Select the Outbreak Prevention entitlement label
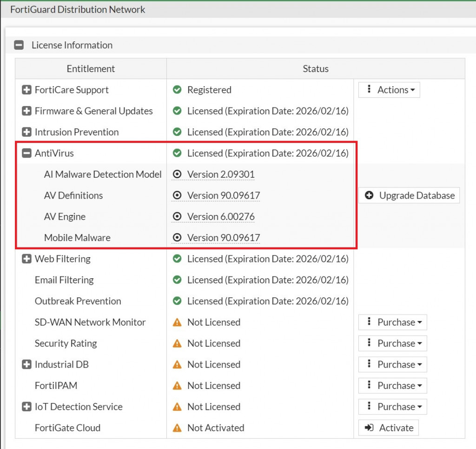The width and height of the screenshot is (476, 449). 78,301
